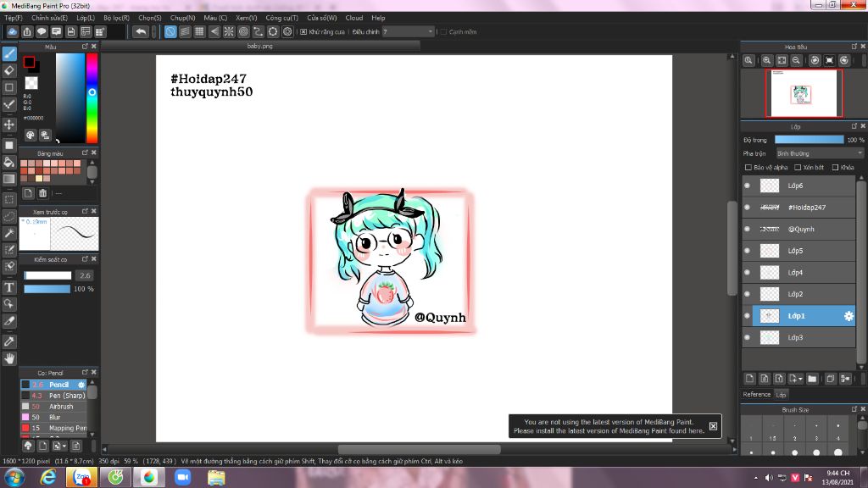
Task: Create a new layer with the layer panel icon
Action: [x=749, y=379]
